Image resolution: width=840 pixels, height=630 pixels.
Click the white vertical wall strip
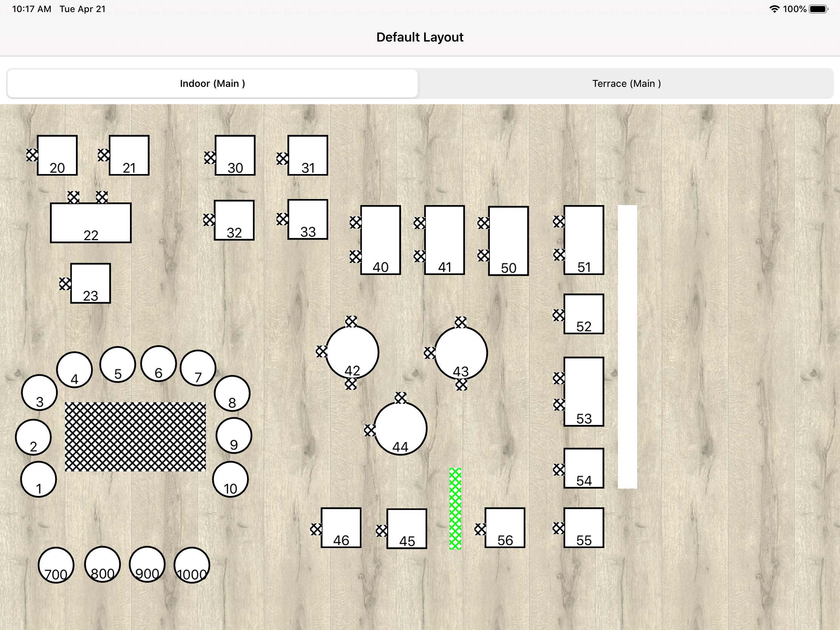pos(627,346)
